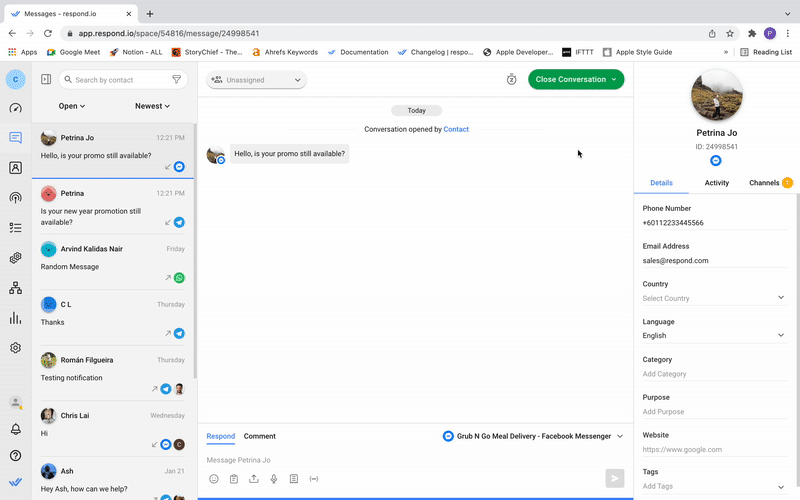Screen dimensions: 800x500
Task: Open the Surveys checklist icon in sidebar
Action: (x=15, y=228)
